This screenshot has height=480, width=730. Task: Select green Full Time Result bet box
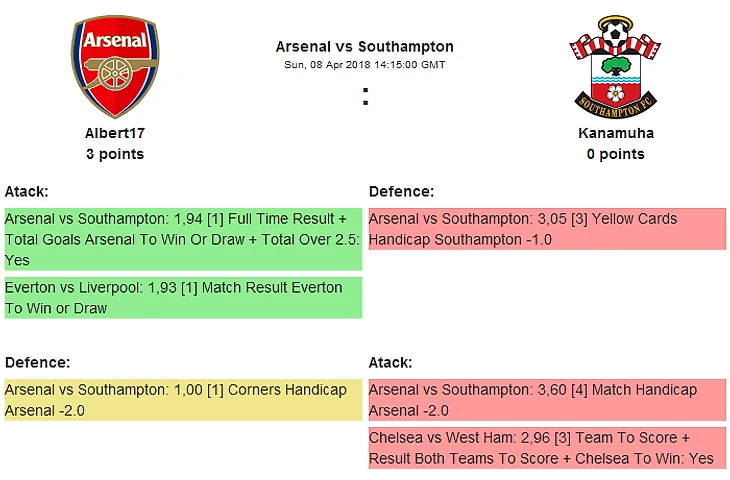coord(182,240)
